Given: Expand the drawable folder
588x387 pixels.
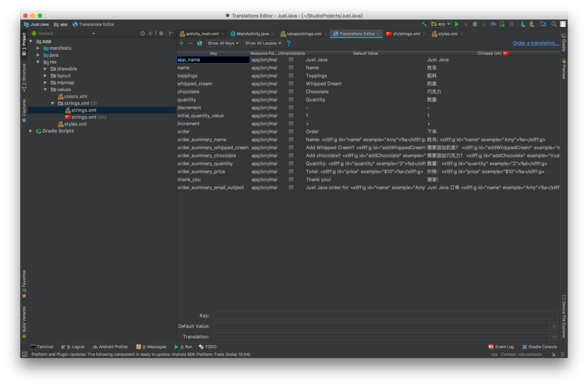Looking at the screenshot, I should pos(46,69).
